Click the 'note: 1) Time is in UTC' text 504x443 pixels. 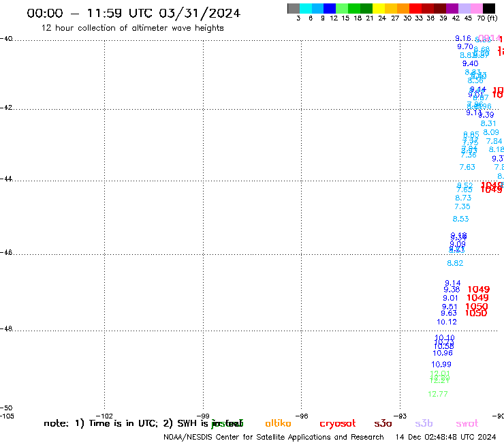[x=101, y=423]
